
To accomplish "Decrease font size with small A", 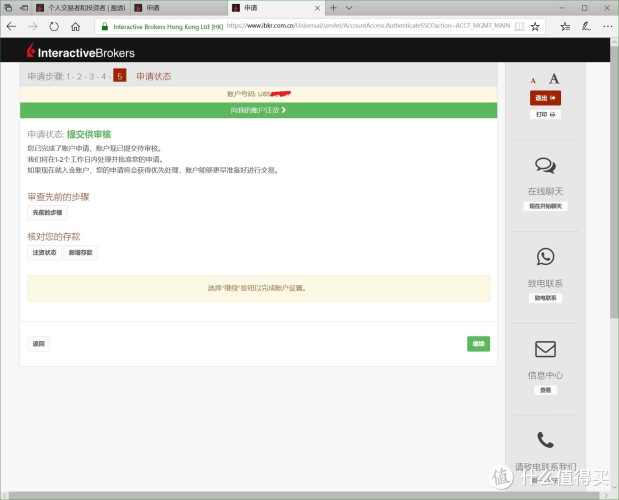I will pyautogui.click(x=533, y=80).
